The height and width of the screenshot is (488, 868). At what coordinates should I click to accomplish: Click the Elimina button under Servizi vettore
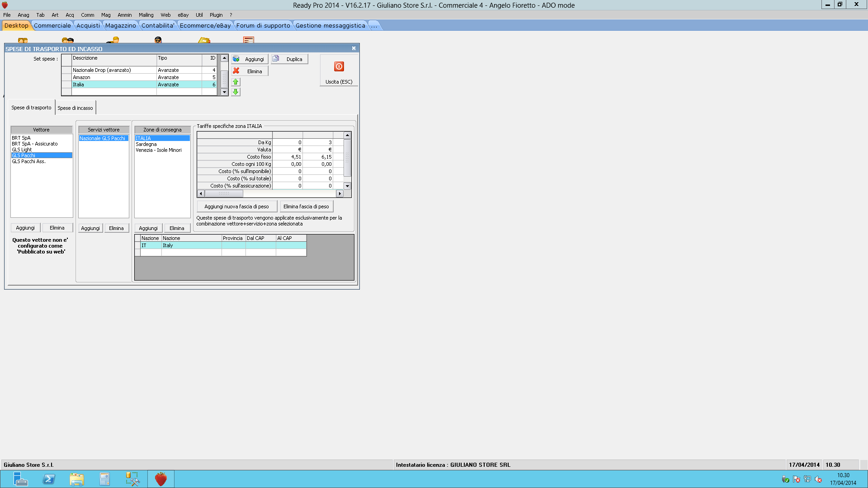click(x=116, y=228)
